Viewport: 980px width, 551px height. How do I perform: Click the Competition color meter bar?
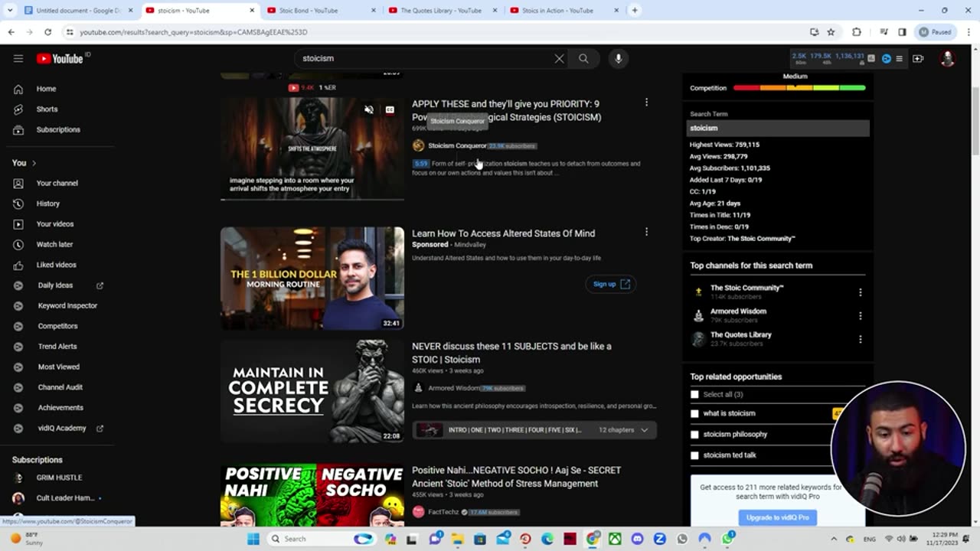click(799, 88)
